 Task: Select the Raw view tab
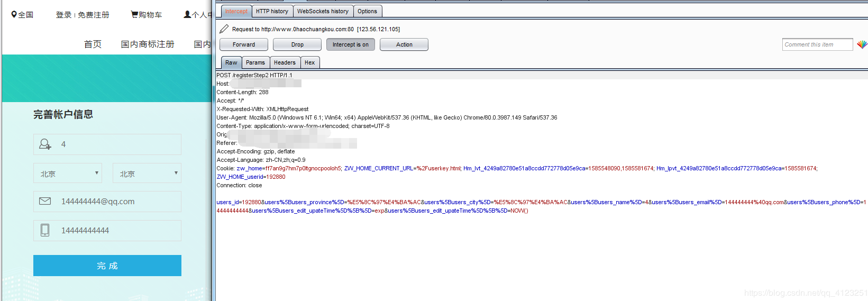[x=231, y=62]
